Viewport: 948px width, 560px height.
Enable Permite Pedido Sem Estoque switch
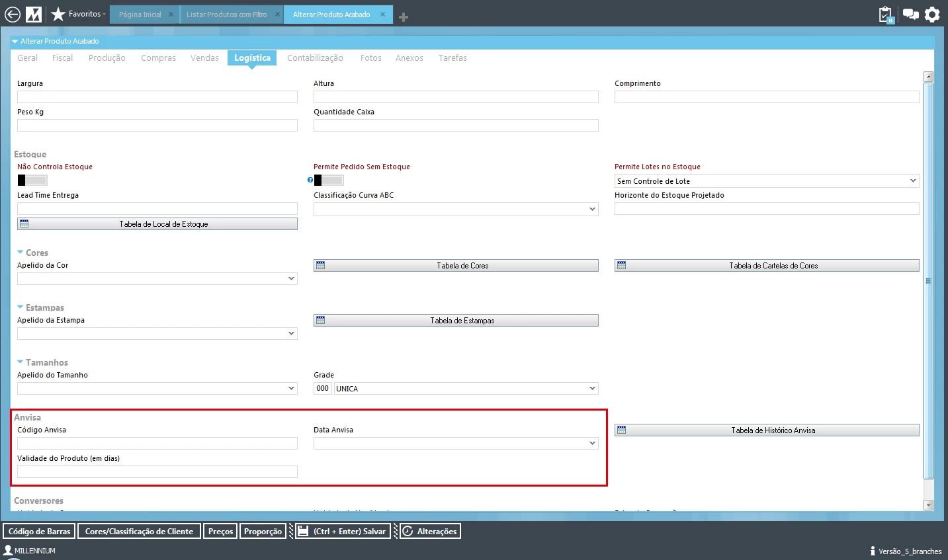point(329,180)
